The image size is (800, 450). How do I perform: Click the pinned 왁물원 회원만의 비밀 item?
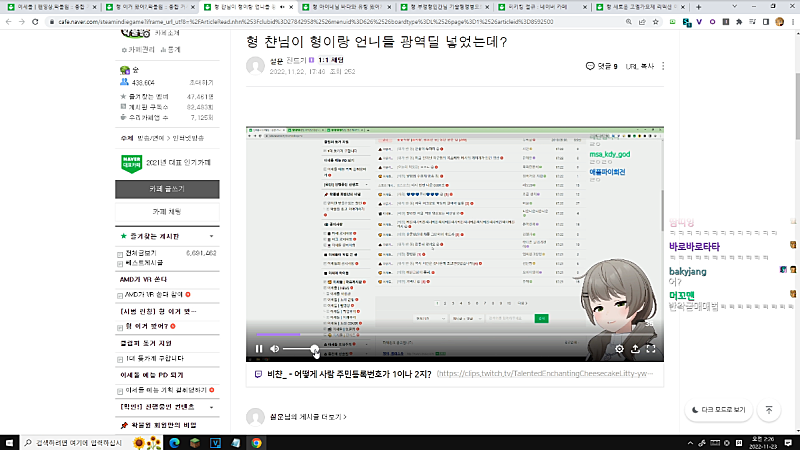[x=163, y=426]
